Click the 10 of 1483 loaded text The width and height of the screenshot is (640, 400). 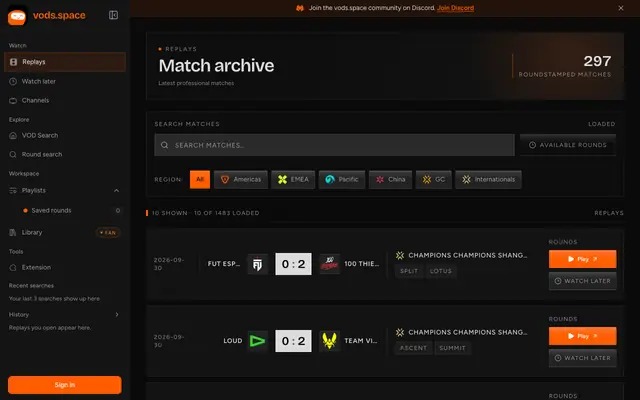coord(227,213)
